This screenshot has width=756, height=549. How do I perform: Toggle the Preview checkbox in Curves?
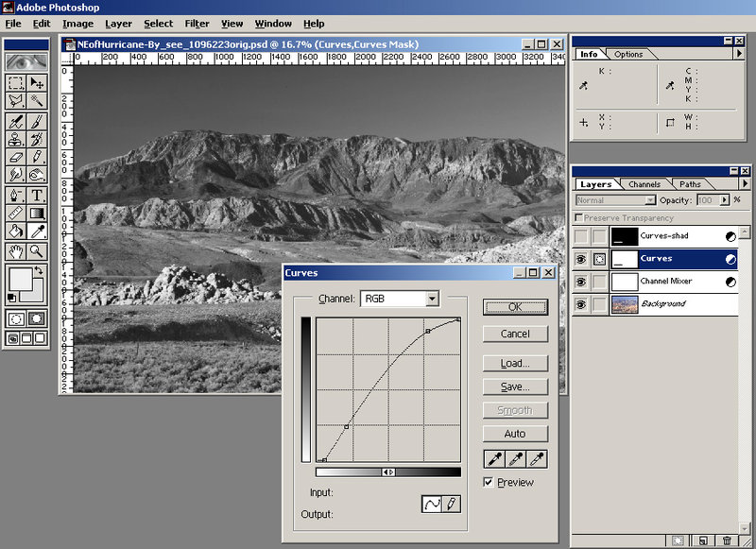489,482
